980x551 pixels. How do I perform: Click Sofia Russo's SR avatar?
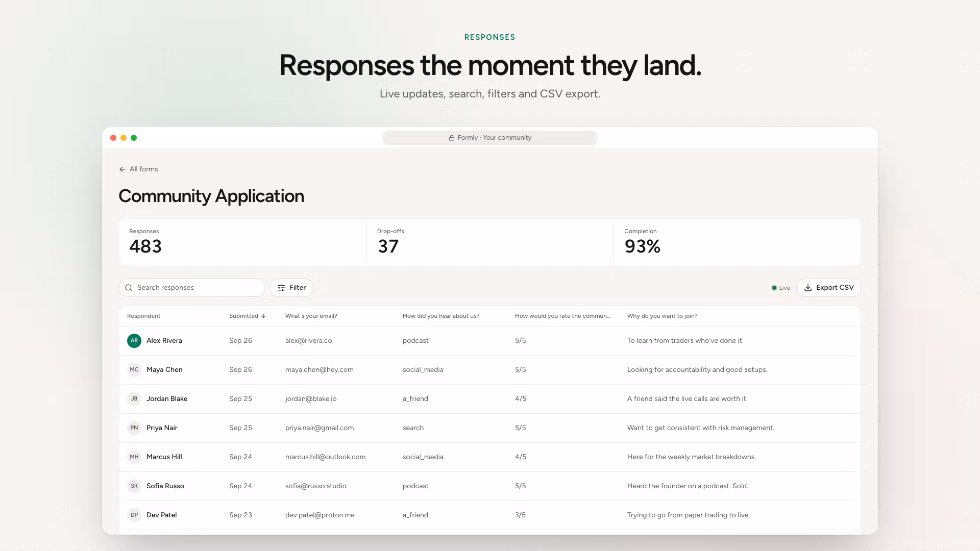(x=134, y=486)
